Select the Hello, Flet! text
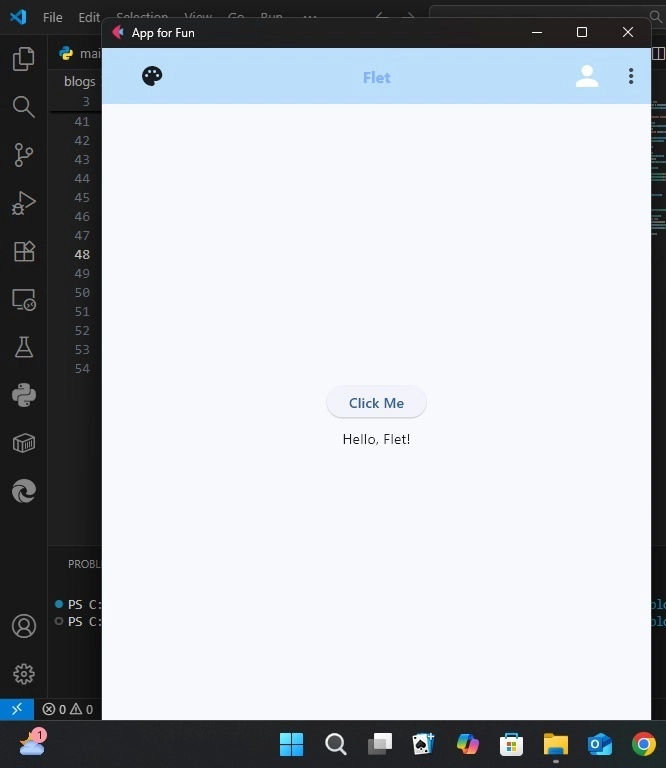The image size is (666, 768). [x=376, y=439]
